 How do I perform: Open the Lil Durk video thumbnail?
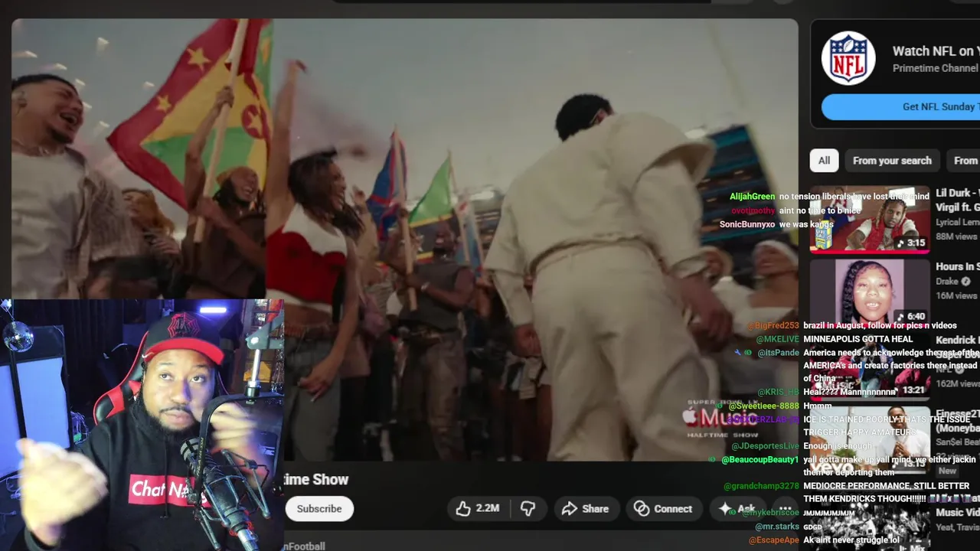coord(870,220)
